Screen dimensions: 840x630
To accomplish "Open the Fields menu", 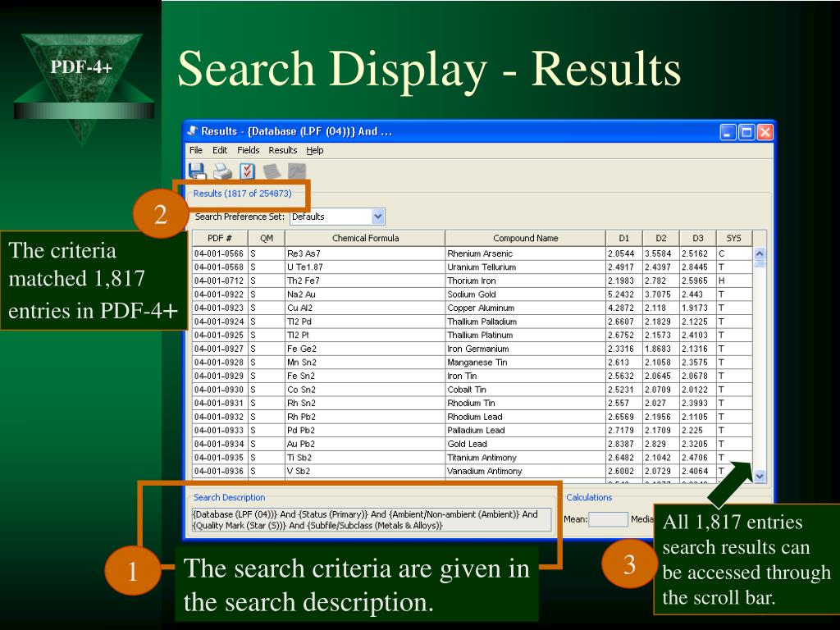I will pyautogui.click(x=248, y=151).
